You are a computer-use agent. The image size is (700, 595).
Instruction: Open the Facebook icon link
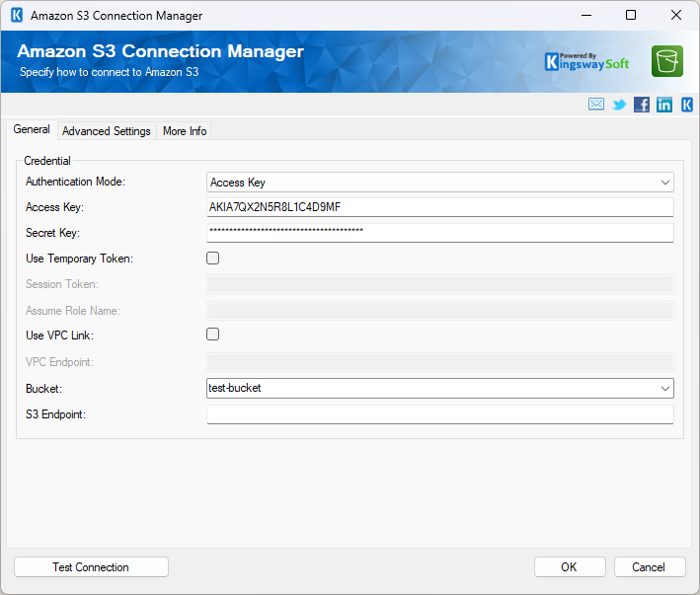pos(642,105)
